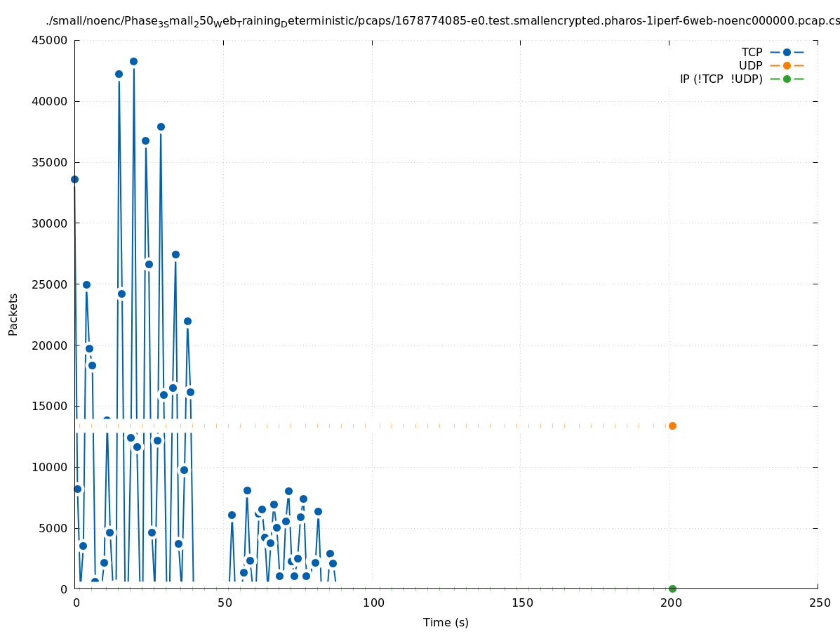Click the orange UDP data point near 200s

672,426
